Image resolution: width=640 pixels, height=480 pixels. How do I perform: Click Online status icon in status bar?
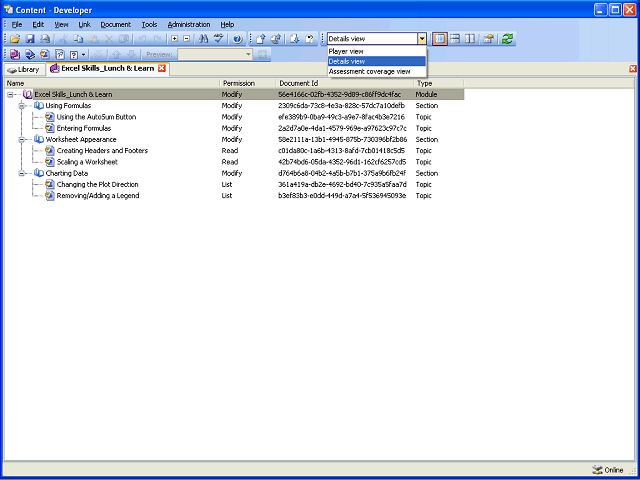pyautogui.click(x=597, y=470)
